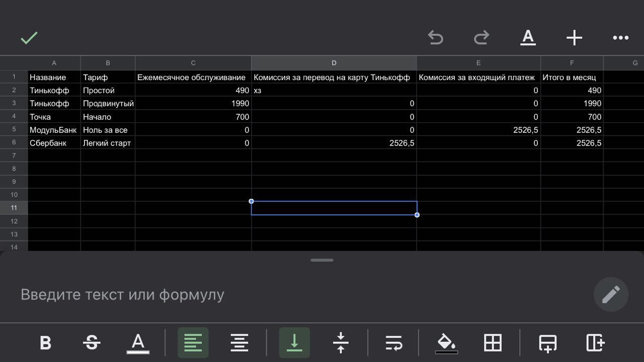Select the 'Ежемесячное обслуживание' cell

(x=193, y=77)
